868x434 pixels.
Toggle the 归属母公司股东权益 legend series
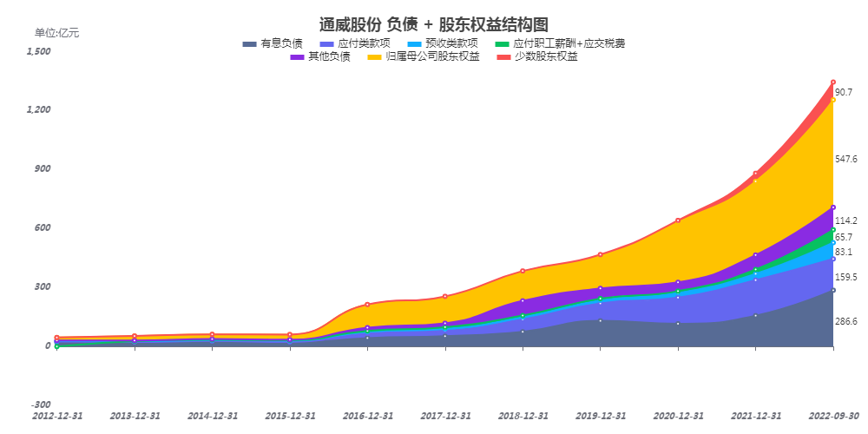(x=424, y=57)
